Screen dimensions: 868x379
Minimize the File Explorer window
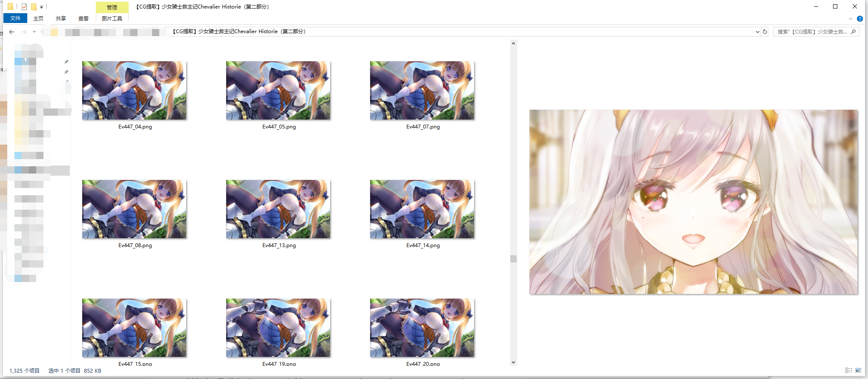pos(816,7)
